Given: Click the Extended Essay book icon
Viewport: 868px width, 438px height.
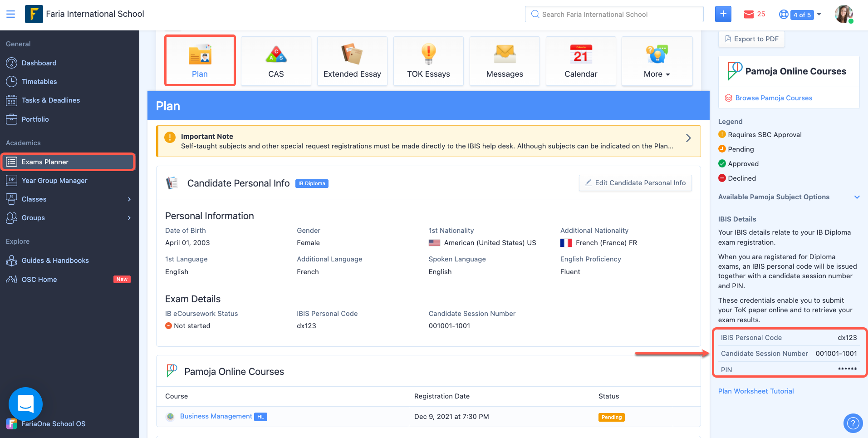Looking at the screenshot, I should click(x=352, y=54).
